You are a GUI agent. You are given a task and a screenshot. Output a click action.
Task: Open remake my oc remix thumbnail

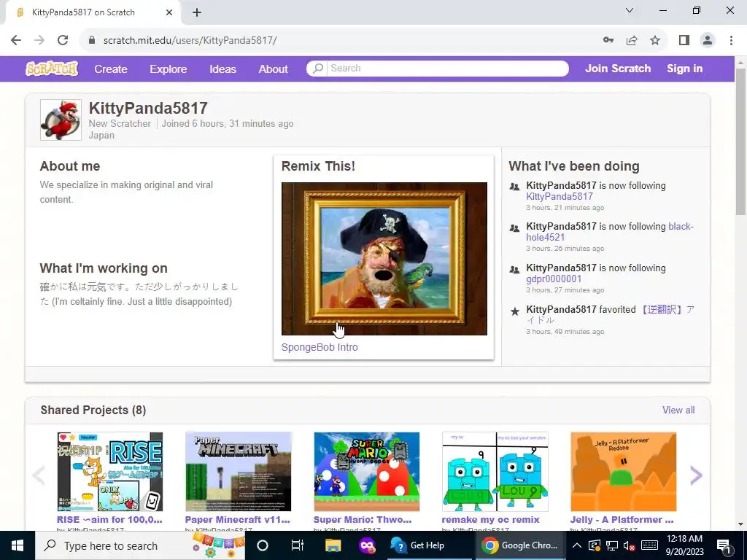pyautogui.click(x=495, y=472)
